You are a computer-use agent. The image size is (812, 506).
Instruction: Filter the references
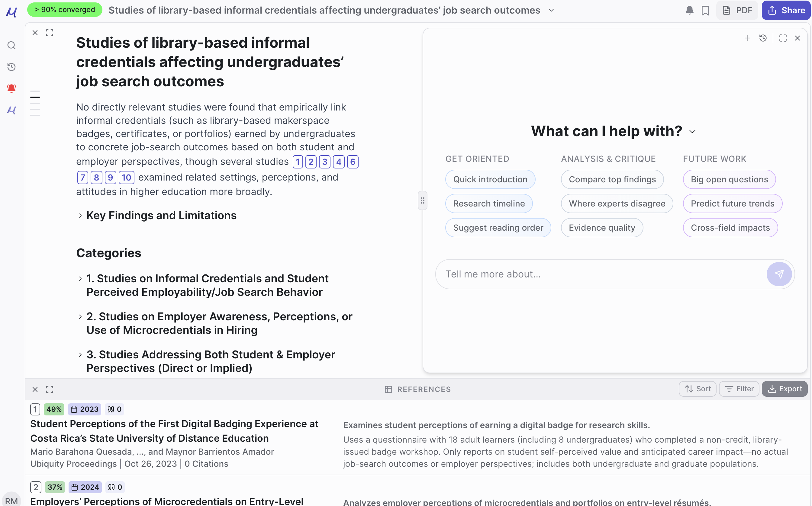tap(739, 389)
